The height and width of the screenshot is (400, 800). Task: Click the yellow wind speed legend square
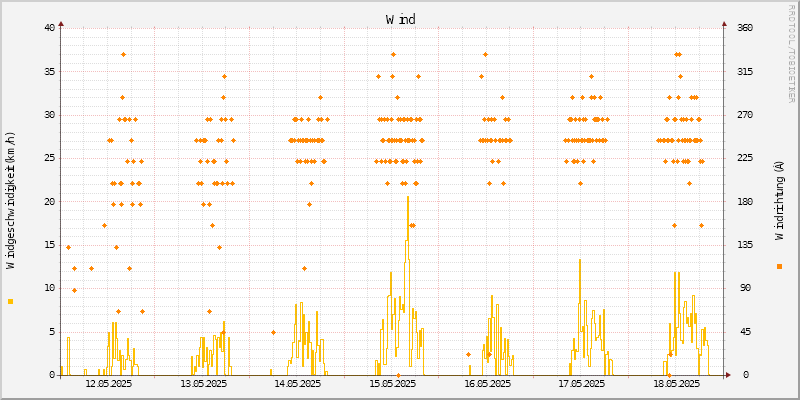(11, 301)
